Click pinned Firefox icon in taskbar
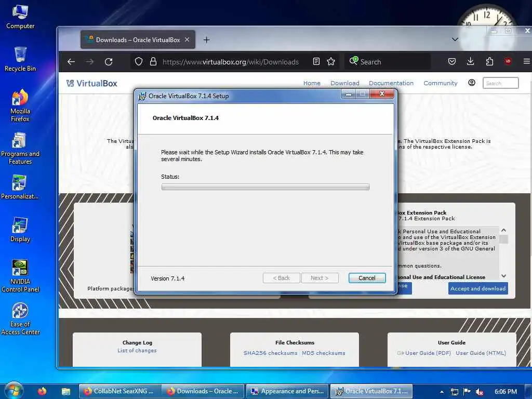This screenshot has width=532, height=399. coord(42,391)
